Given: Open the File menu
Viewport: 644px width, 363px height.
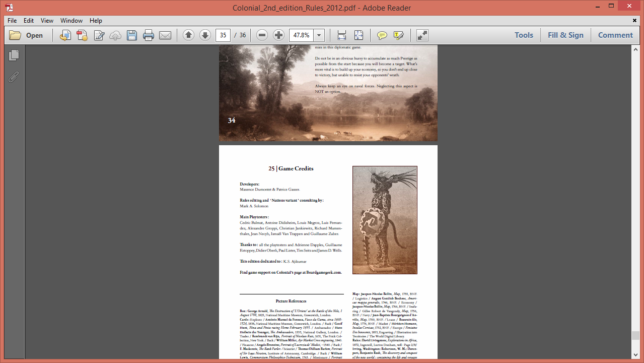Looking at the screenshot, I should tap(12, 21).
